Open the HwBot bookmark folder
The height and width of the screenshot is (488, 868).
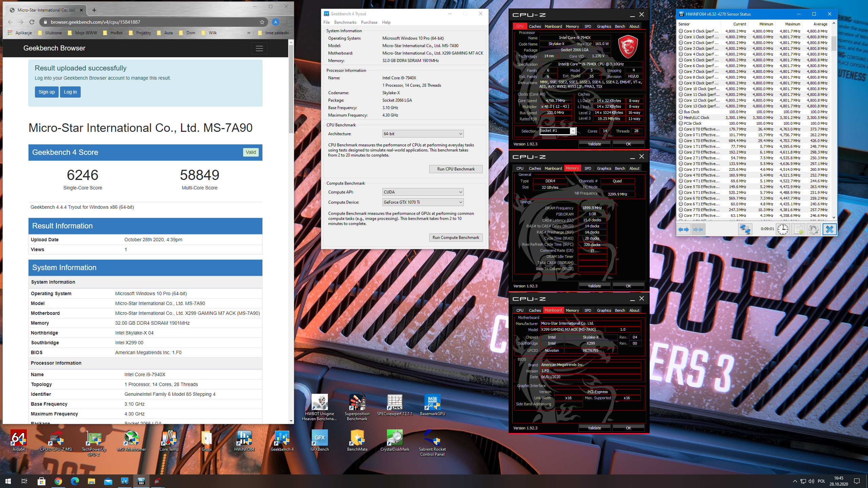[113, 33]
